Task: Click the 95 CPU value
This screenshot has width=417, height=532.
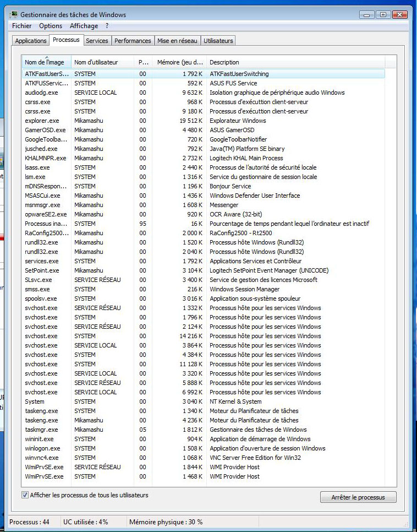Action: [142, 224]
